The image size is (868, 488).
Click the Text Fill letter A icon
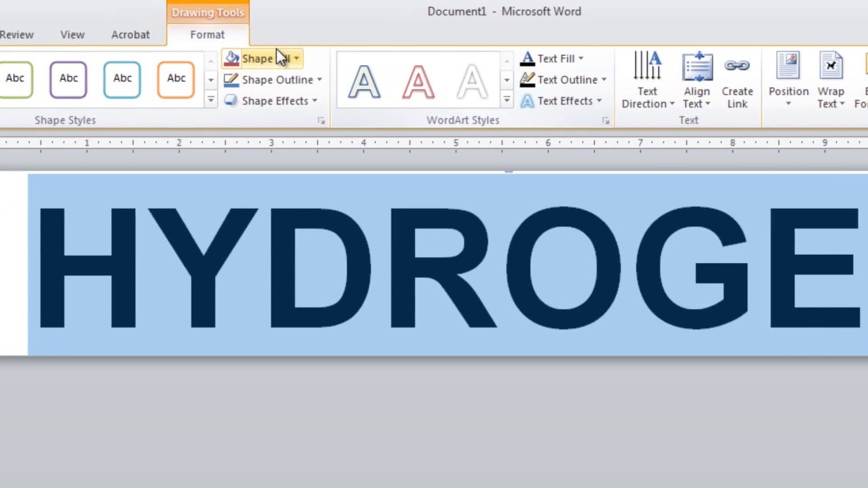coord(527,59)
